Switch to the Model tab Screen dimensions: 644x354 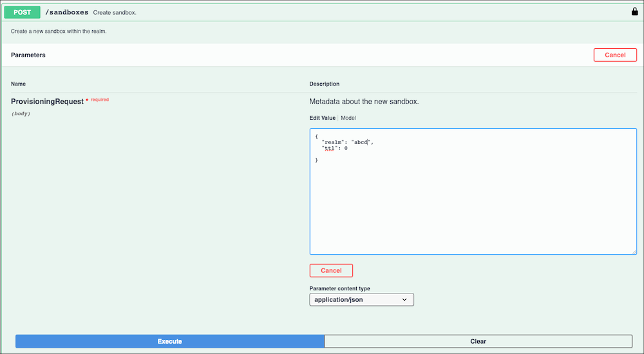[348, 118]
